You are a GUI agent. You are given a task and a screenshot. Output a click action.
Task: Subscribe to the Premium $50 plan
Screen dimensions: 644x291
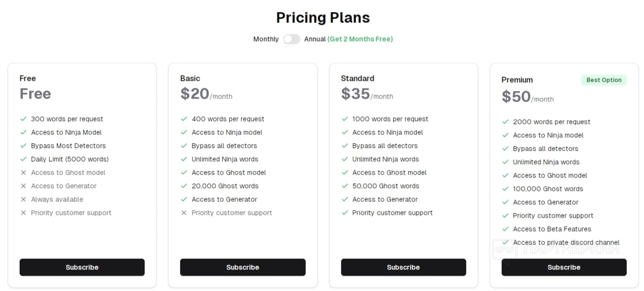tap(563, 267)
